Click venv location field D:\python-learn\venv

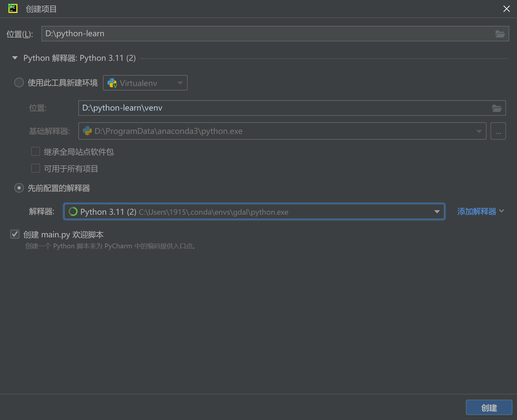pos(292,108)
